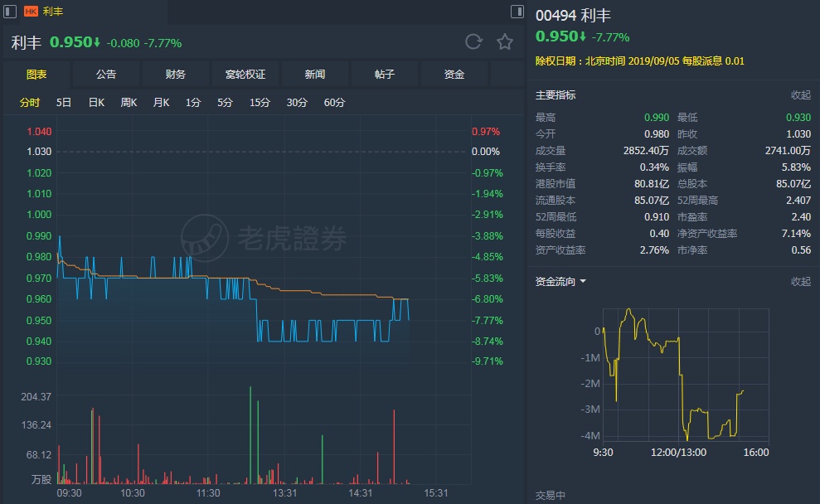This screenshot has height=504, width=820.
Task: Click the 13:31 time axis label
Action: [284, 493]
